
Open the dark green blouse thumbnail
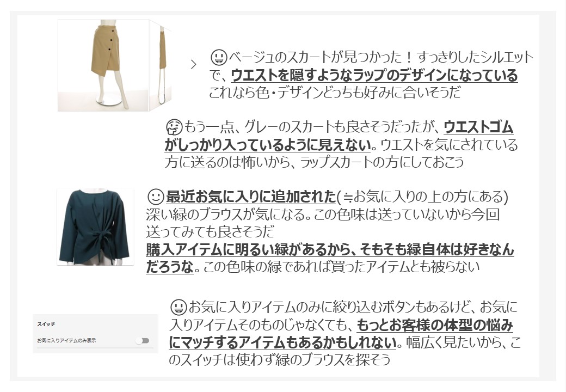click(x=95, y=227)
